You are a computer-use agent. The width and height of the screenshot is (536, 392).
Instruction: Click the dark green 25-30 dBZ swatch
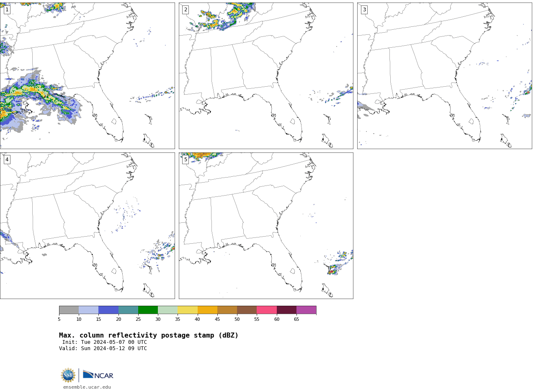pos(148,310)
